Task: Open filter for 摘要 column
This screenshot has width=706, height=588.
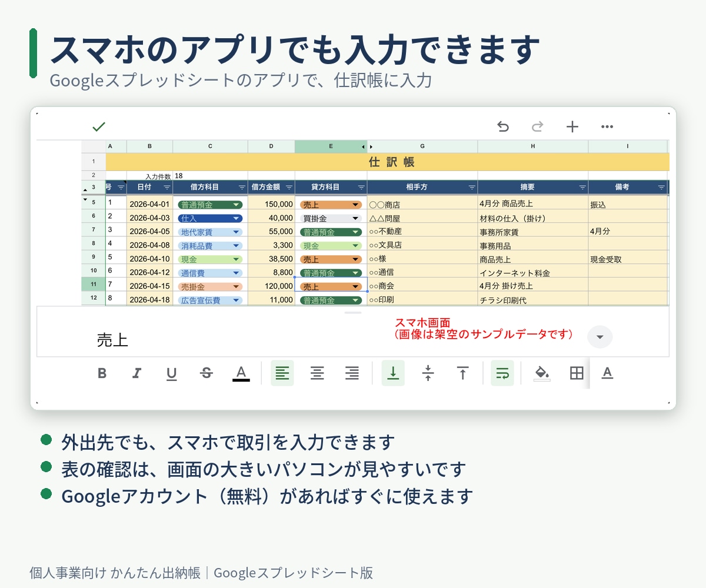Action: [x=582, y=187]
